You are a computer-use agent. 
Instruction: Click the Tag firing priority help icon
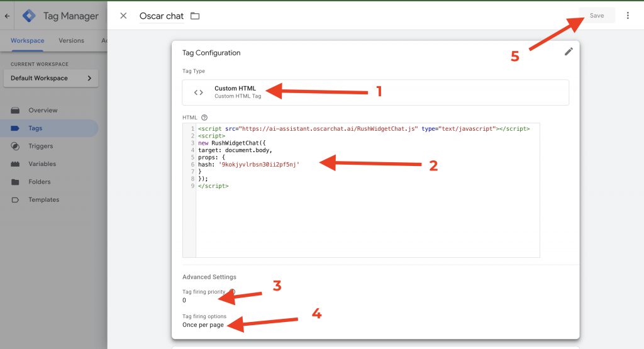pyautogui.click(x=232, y=292)
